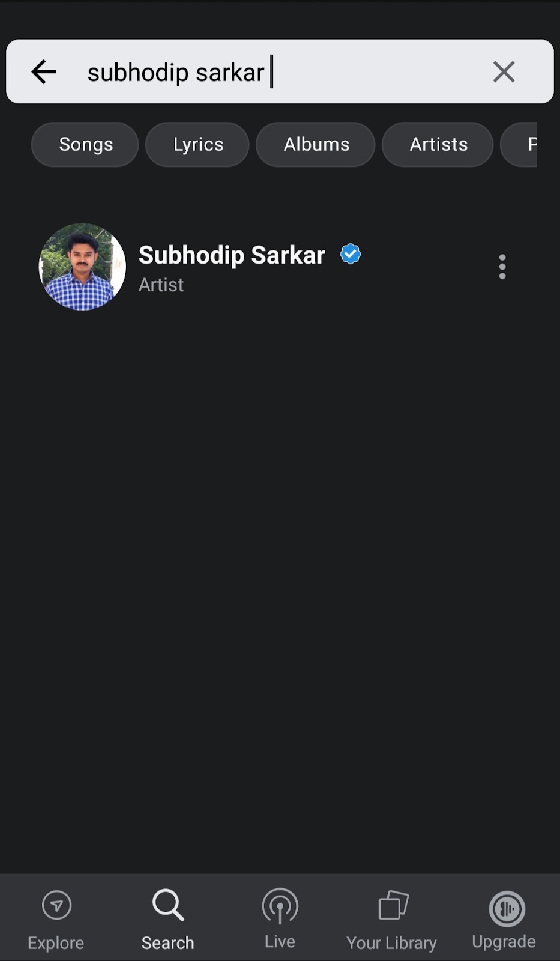Select the Lyrics filter chip
The image size is (560, 961).
tap(197, 144)
